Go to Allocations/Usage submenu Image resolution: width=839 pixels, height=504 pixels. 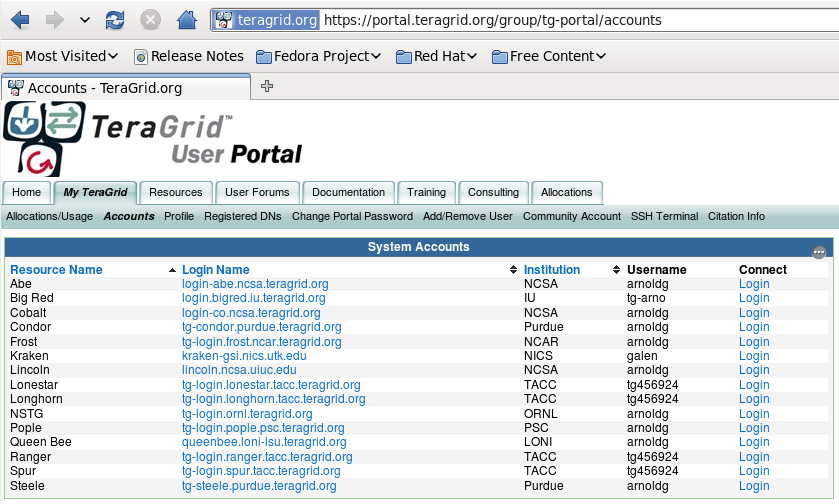[49, 217]
